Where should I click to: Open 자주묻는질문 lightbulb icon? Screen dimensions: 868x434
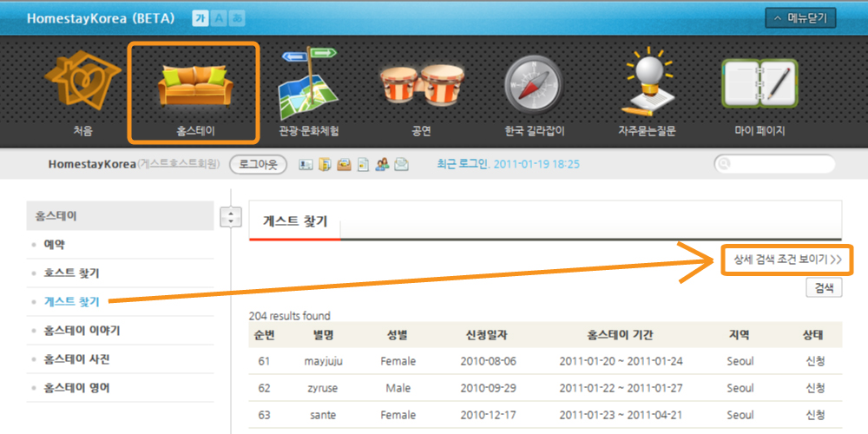coord(648,82)
